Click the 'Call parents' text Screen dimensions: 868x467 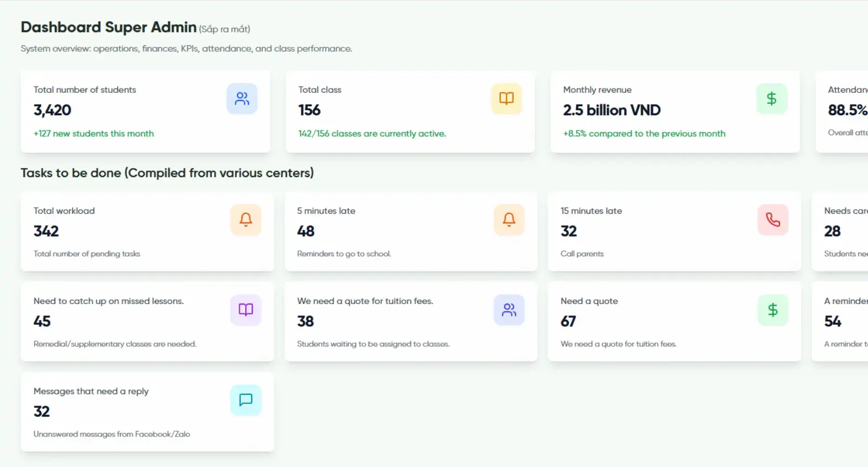point(582,254)
